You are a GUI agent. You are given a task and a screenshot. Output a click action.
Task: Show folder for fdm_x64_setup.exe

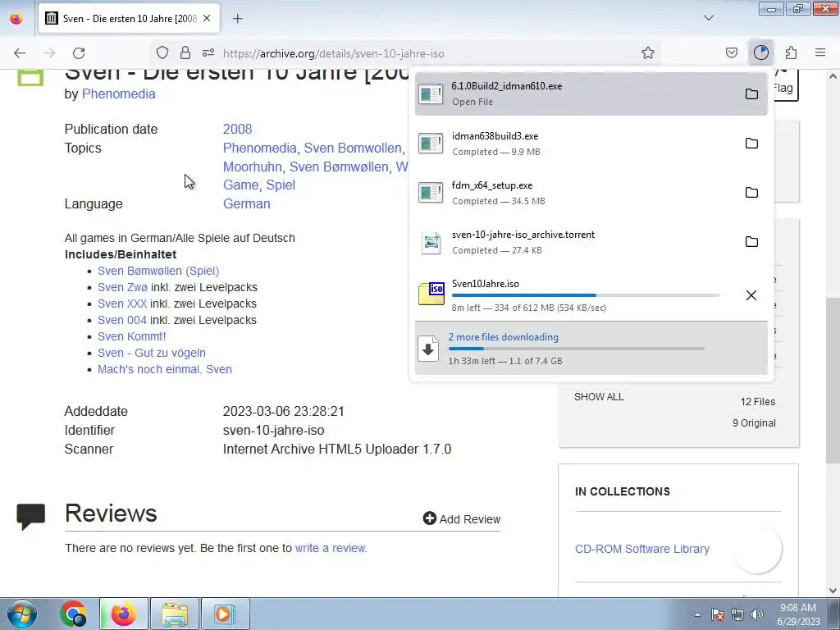[751, 192]
